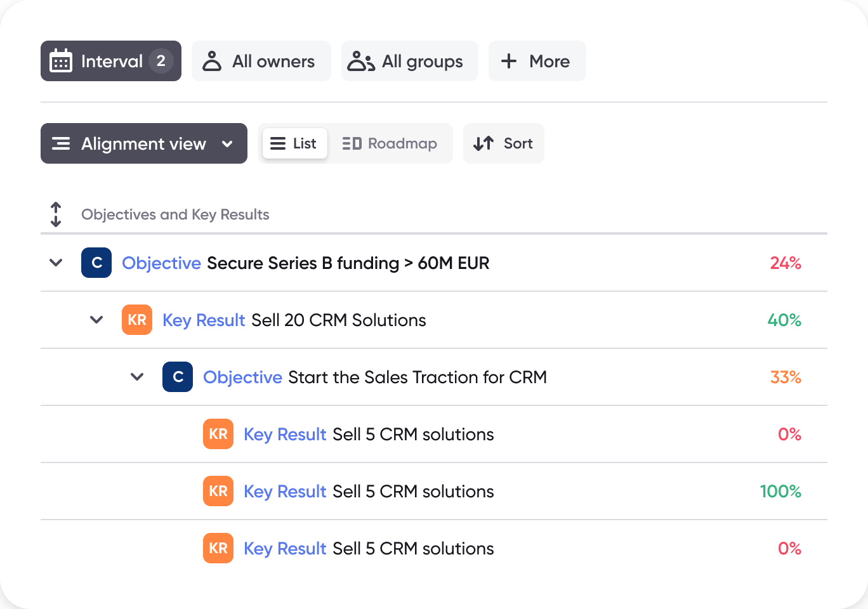Click the 100% progress value

(780, 491)
